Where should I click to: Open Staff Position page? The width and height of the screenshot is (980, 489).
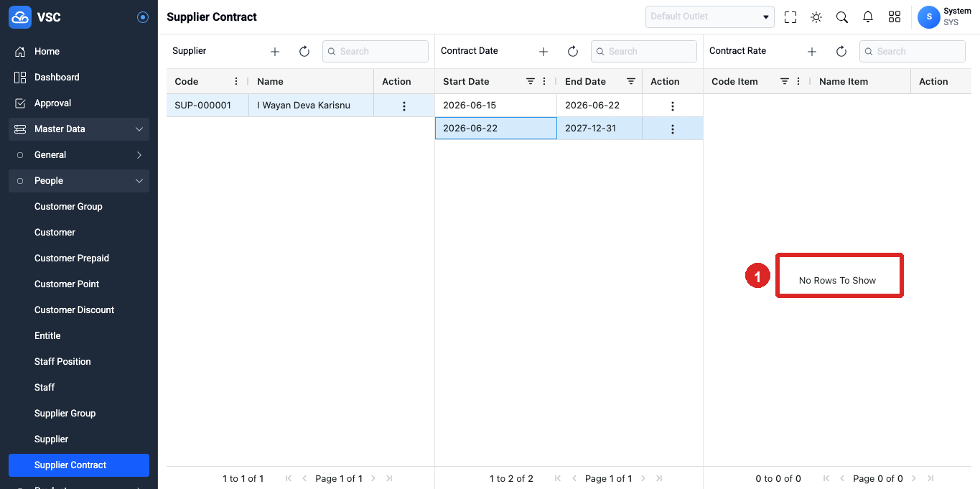click(79, 362)
